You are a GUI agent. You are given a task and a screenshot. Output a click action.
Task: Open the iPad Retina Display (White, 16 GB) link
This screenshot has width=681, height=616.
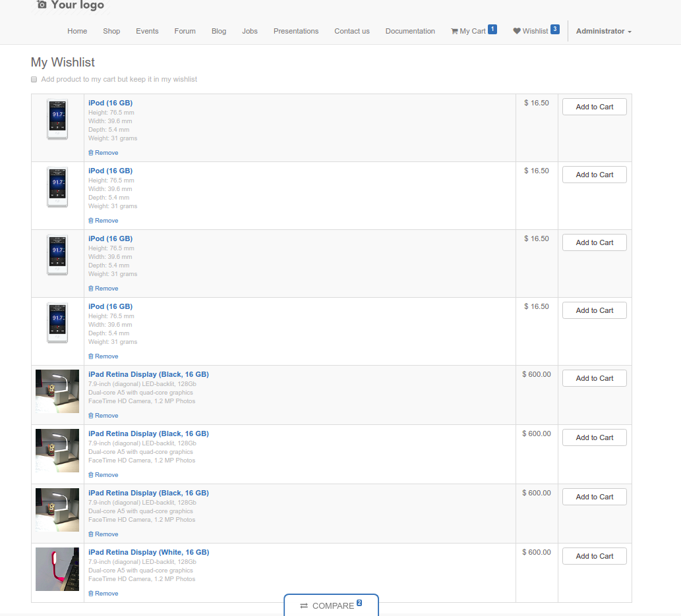click(x=148, y=552)
